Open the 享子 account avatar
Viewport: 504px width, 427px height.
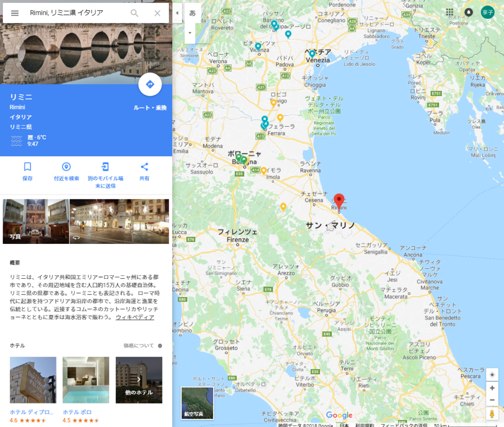[x=488, y=12]
